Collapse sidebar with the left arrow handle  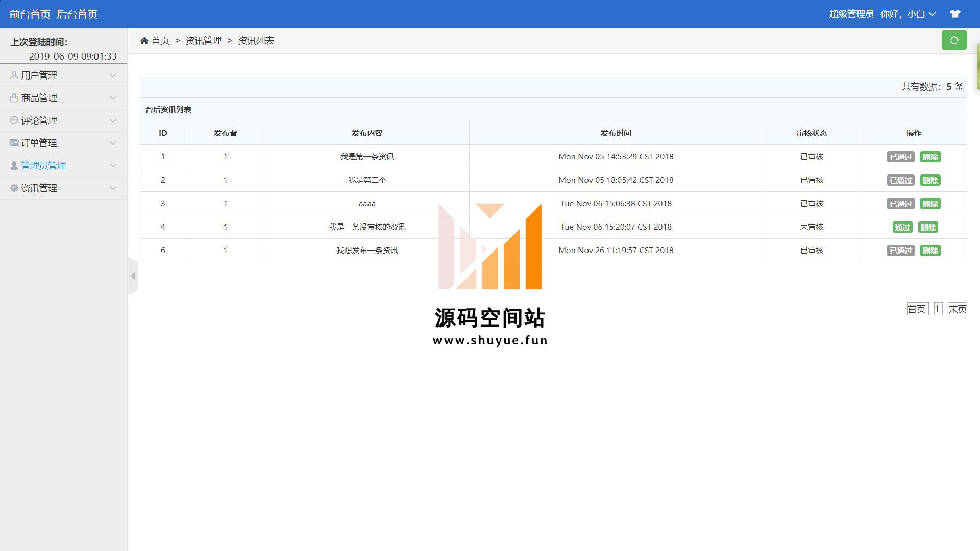[x=133, y=276]
